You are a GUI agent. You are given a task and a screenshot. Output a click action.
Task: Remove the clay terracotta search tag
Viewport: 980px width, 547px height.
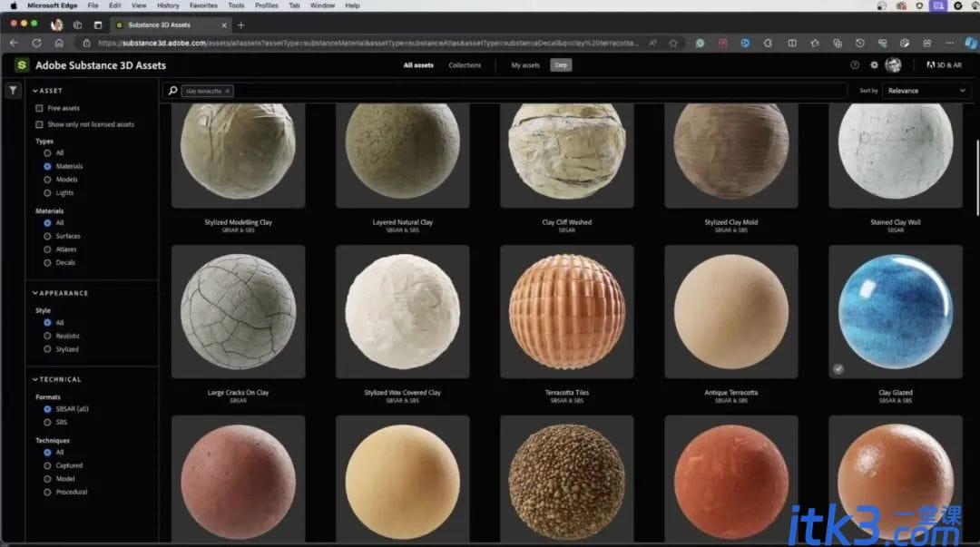click(x=228, y=92)
